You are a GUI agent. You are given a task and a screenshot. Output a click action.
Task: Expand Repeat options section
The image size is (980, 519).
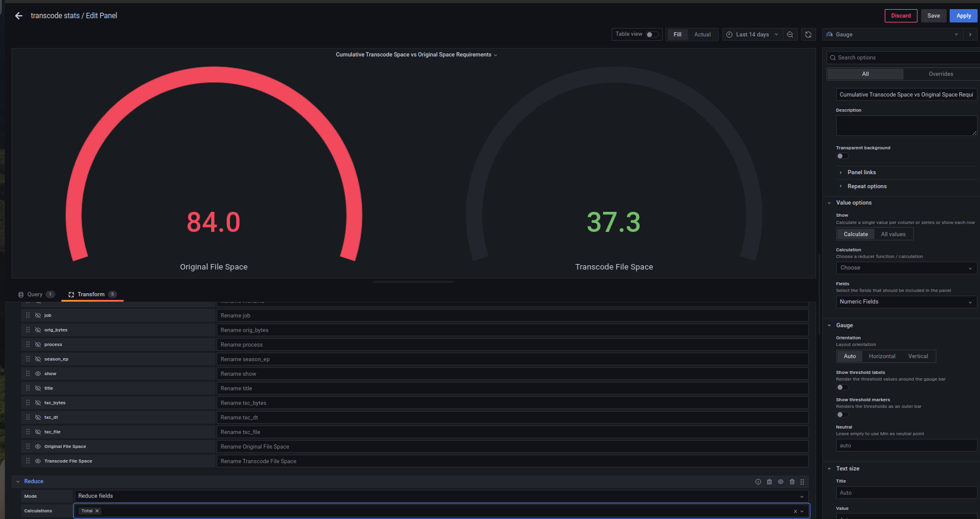[867, 186]
